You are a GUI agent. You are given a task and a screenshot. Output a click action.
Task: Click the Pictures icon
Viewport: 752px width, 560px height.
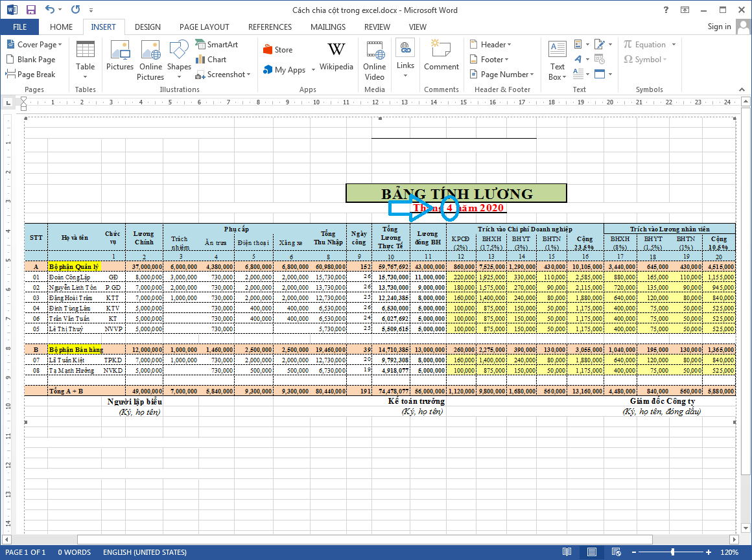(x=120, y=56)
